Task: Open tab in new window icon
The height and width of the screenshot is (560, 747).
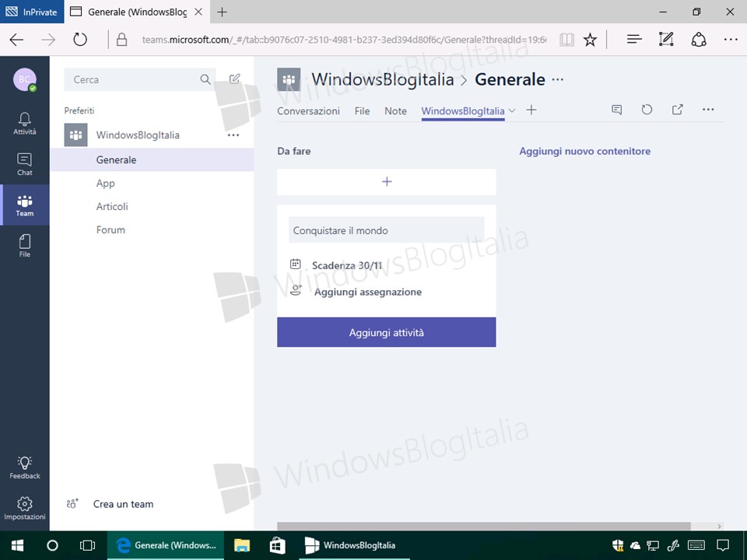Action: pyautogui.click(x=677, y=110)
